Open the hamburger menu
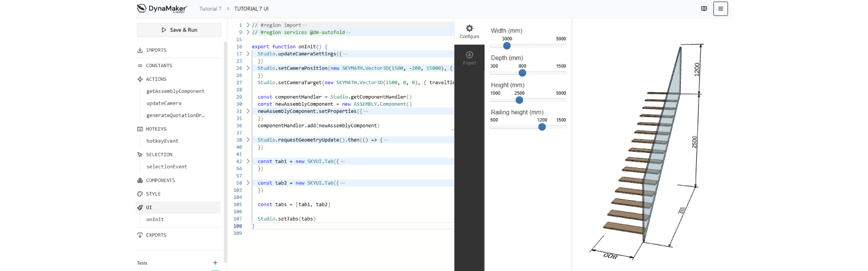 click(720, 9)
